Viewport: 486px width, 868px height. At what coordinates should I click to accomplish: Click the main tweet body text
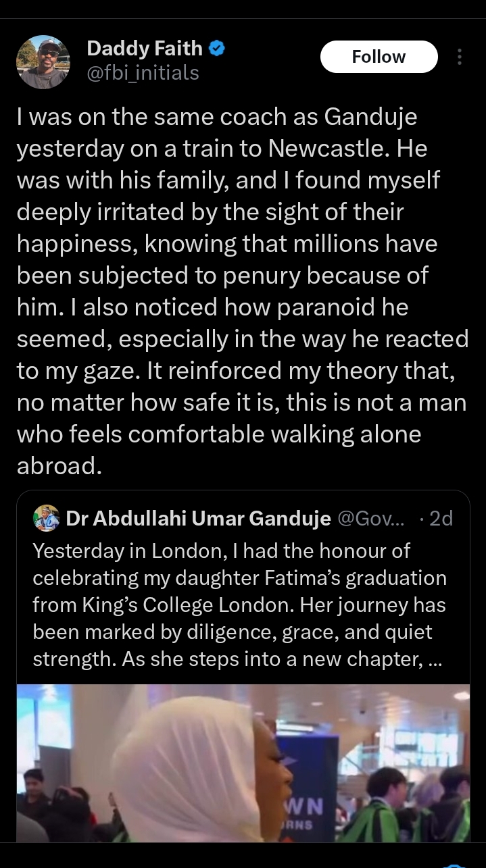point(243,292)
